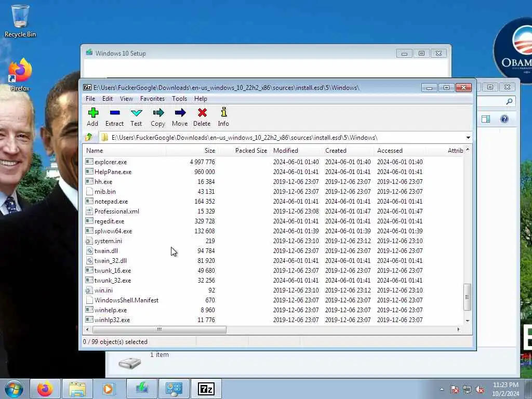
Task: Open the Firefox desktop shortcut
Action: 20,75
